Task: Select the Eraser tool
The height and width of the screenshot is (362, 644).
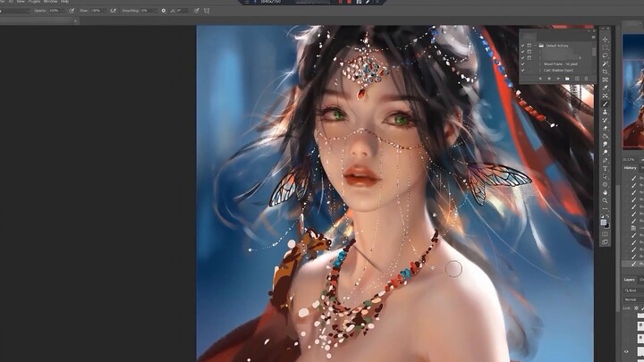Action: pos(605,128)
